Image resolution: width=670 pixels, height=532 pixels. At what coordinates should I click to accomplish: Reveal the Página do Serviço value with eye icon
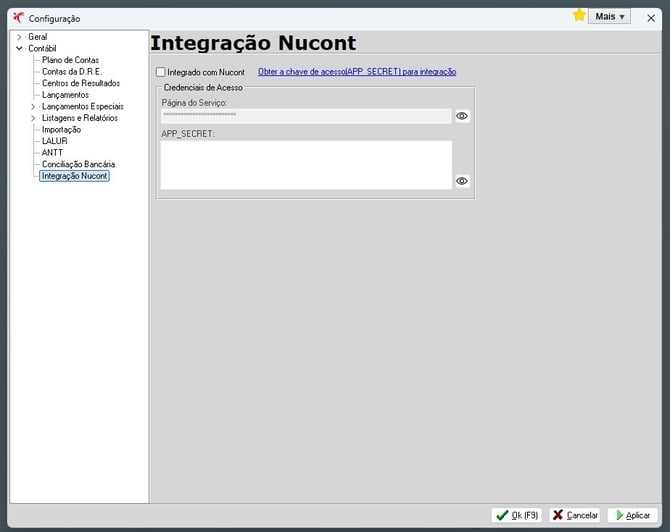pyautogui.click(x=462, y=116)
